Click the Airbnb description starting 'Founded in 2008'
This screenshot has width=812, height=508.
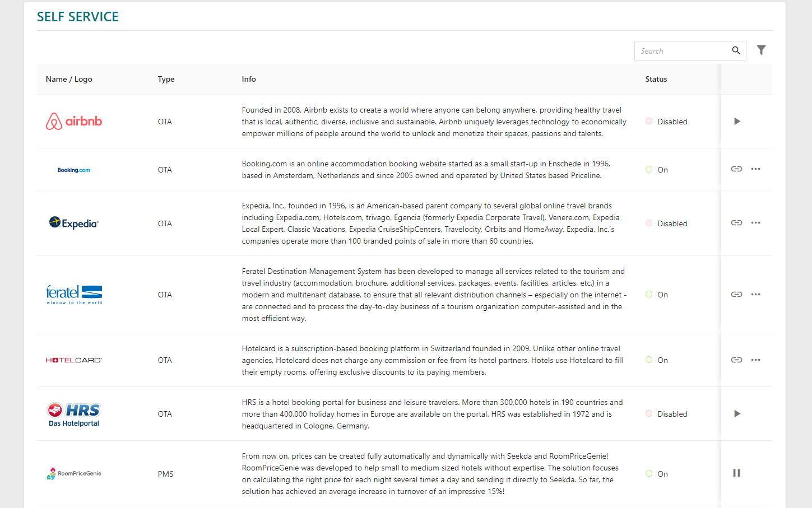pyautogui.click(x=434, y=122)
